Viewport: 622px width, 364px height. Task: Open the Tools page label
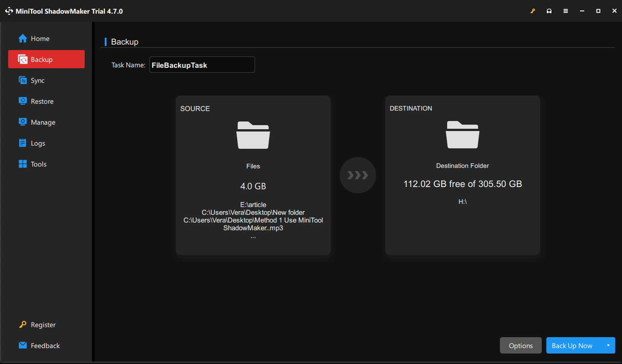point(39,164)
